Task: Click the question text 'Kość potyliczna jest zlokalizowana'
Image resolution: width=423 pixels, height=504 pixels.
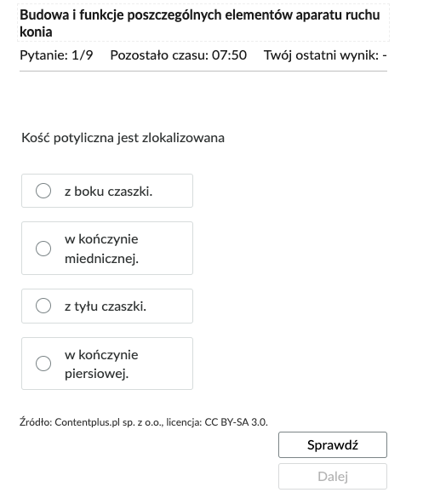Action: pyautogui.click(x=123, y=138)
